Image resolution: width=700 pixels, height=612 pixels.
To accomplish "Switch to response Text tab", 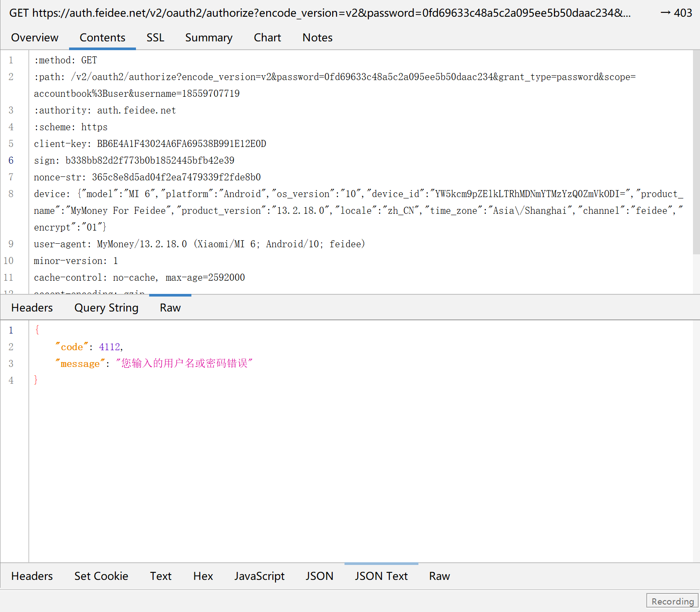I will coord(161,576).
